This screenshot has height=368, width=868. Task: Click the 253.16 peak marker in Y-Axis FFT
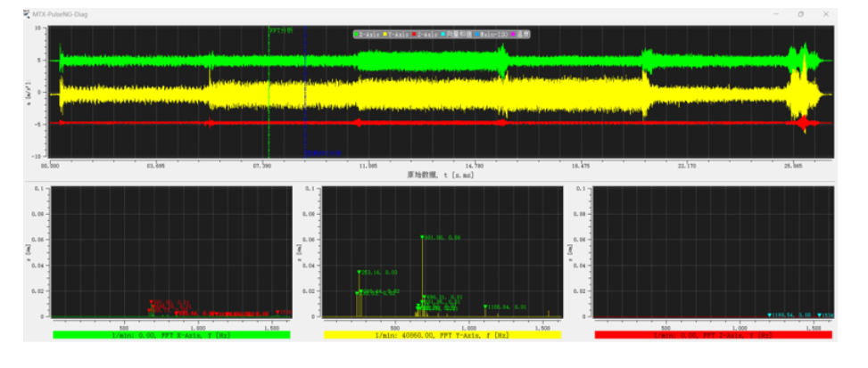pos(359,272)
